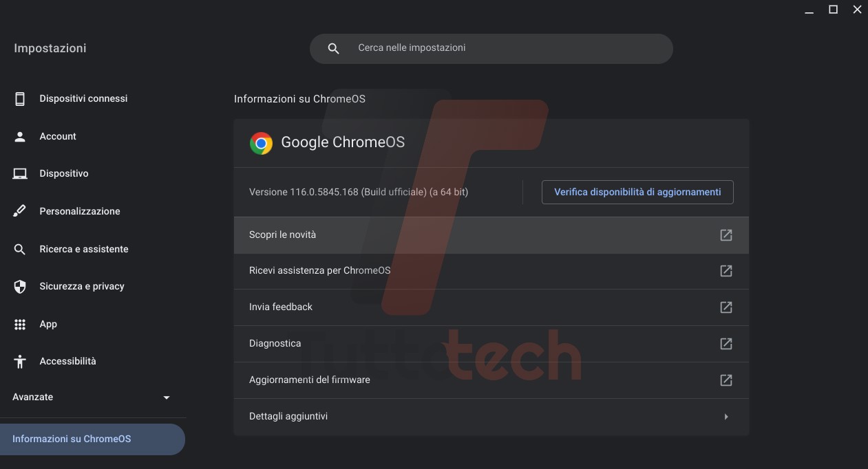The height and width of the screenshot is (469, 868).
Task: Select Informazioni su ChromeOS in the sidebar
Action: tap(72, 439)
